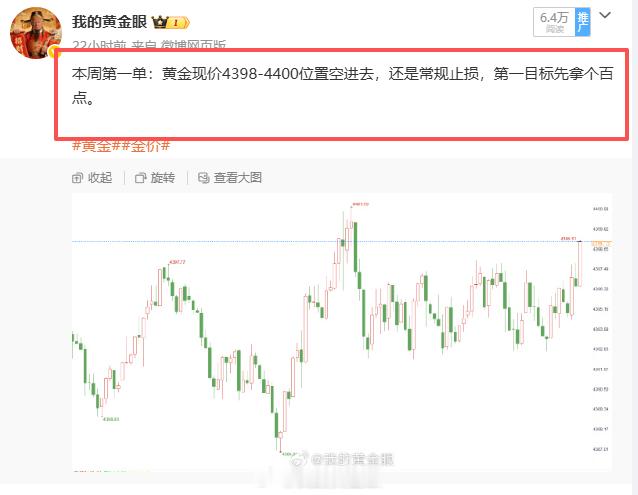Open the 6.4万 阅读 count box
Screen dimensions: 638x495
(x=554, y=22)
